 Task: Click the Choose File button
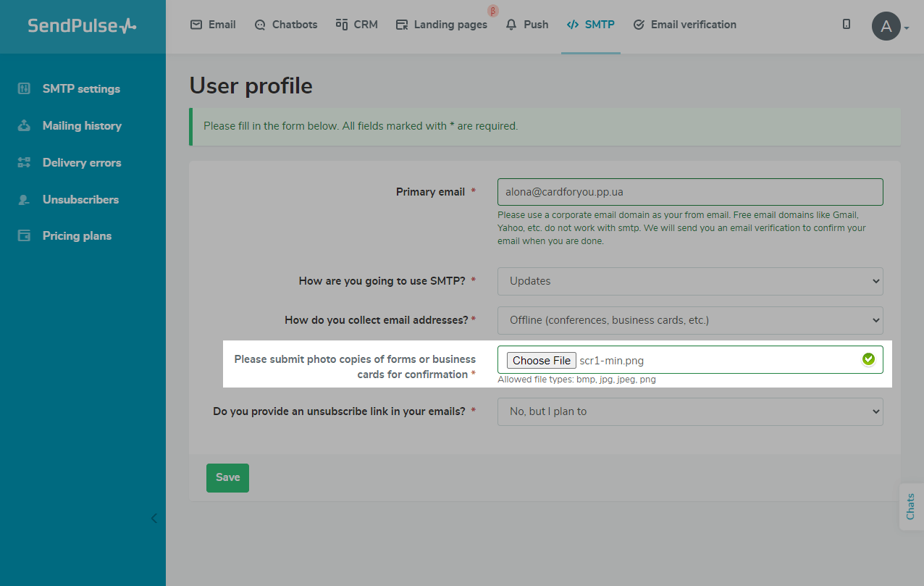(x=542, y=361)
